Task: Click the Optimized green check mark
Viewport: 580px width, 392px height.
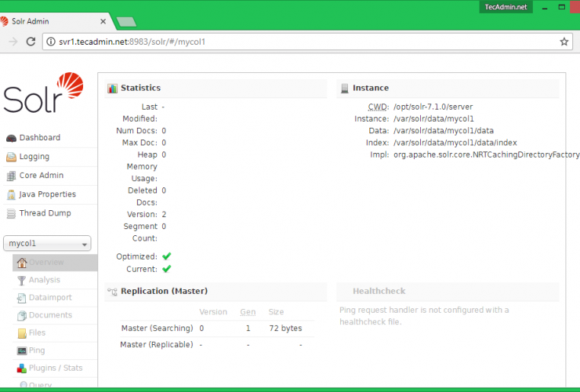Action: pos(167,256)
